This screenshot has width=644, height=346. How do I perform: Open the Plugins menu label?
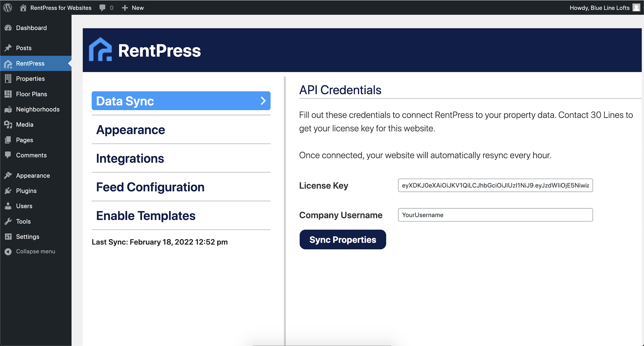point(26,191)
